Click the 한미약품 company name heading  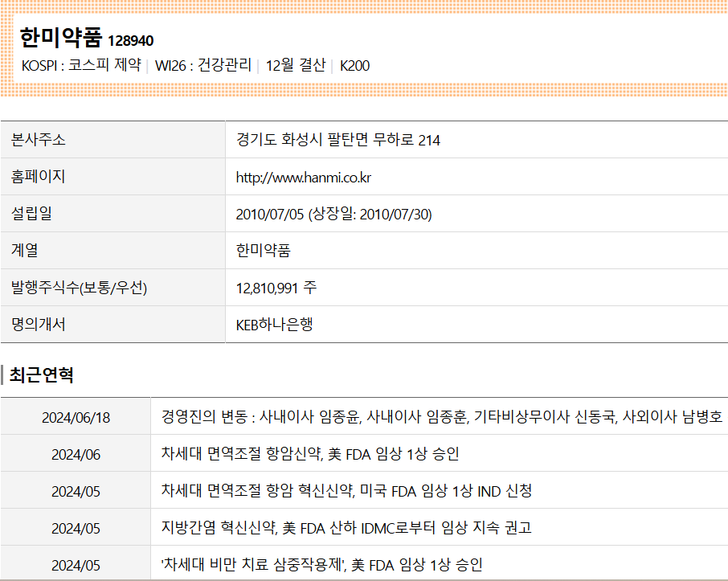(61, 38)
